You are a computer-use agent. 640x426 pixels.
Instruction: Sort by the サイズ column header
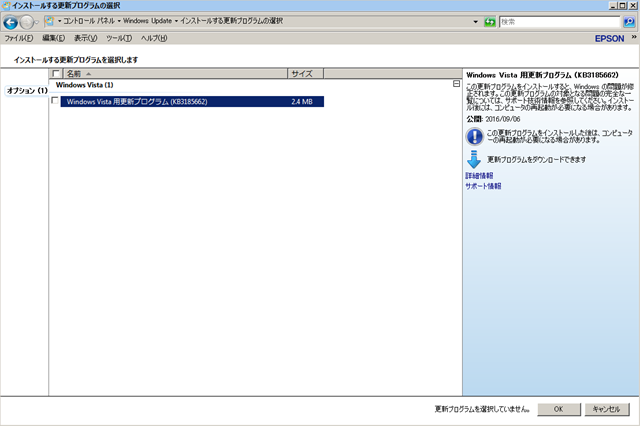pyautogui.click(x=306, y=73)
